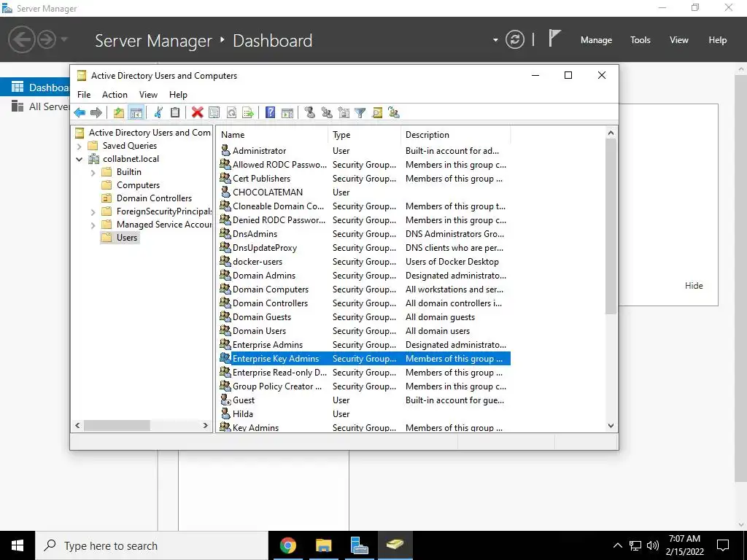This screenshot has height=560, width=747.
Task: Click Server Manager back navigation button
Action: click(x=21, y=39)
